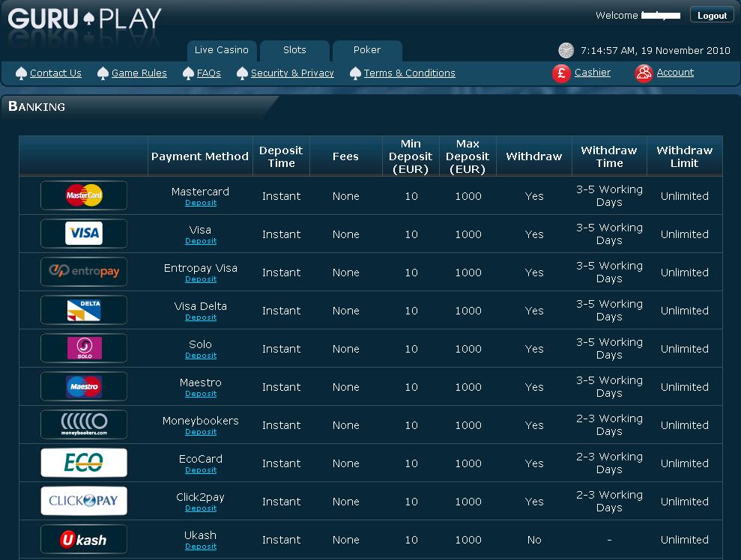Viewport: 741px width, 560px height.
Task: View the Terms & Conditions link
Action: 409,73
